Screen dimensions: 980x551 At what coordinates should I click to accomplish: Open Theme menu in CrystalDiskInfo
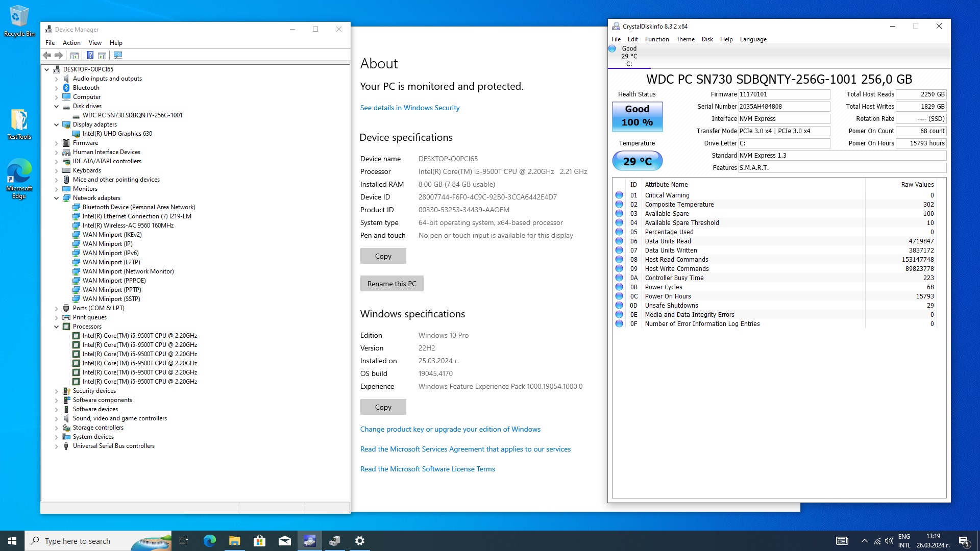[685, 39]
